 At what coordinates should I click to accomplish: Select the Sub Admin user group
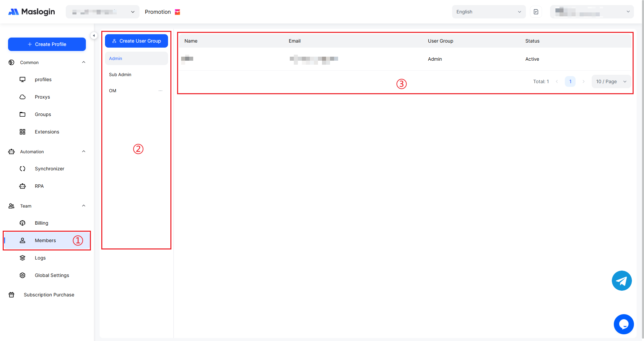(x=120, y=75)
